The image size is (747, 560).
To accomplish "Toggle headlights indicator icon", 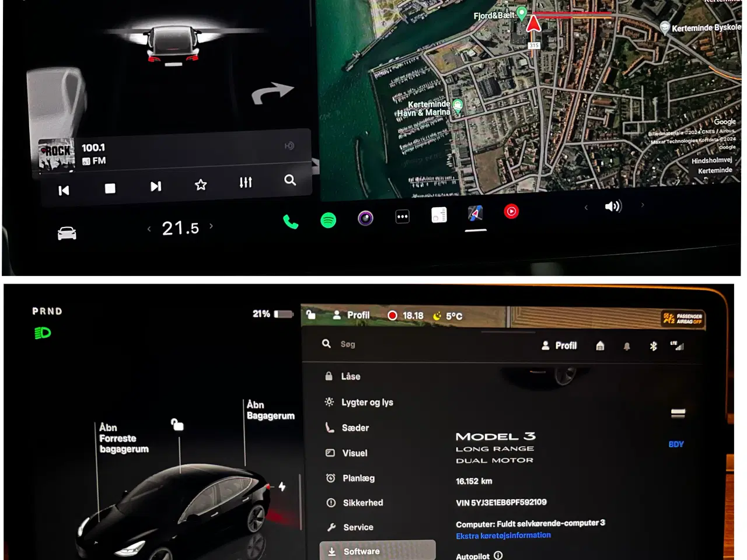I will [x=43, y=333].
